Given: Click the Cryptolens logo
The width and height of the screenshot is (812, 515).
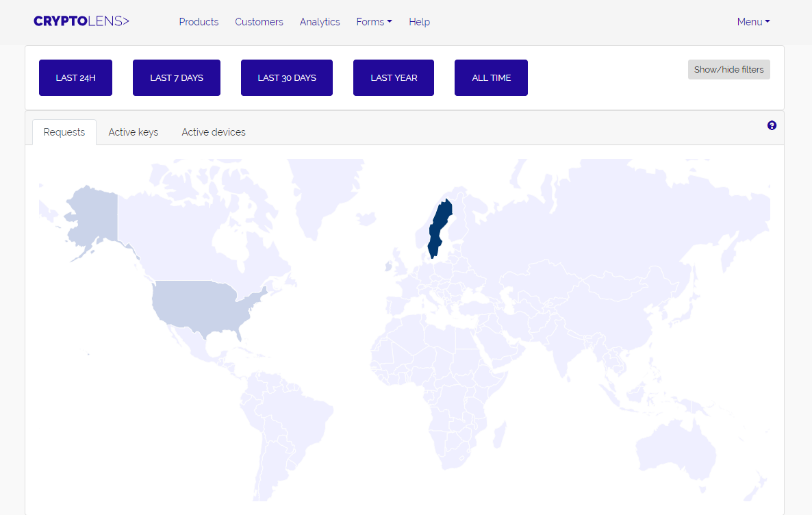Looking at the screenshot, I should tap(81, 21).
